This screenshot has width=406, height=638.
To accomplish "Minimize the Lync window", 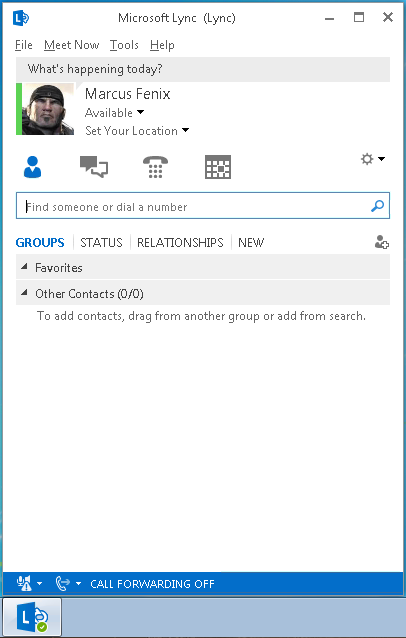I will pyautogui.click(x=330, y=18).
